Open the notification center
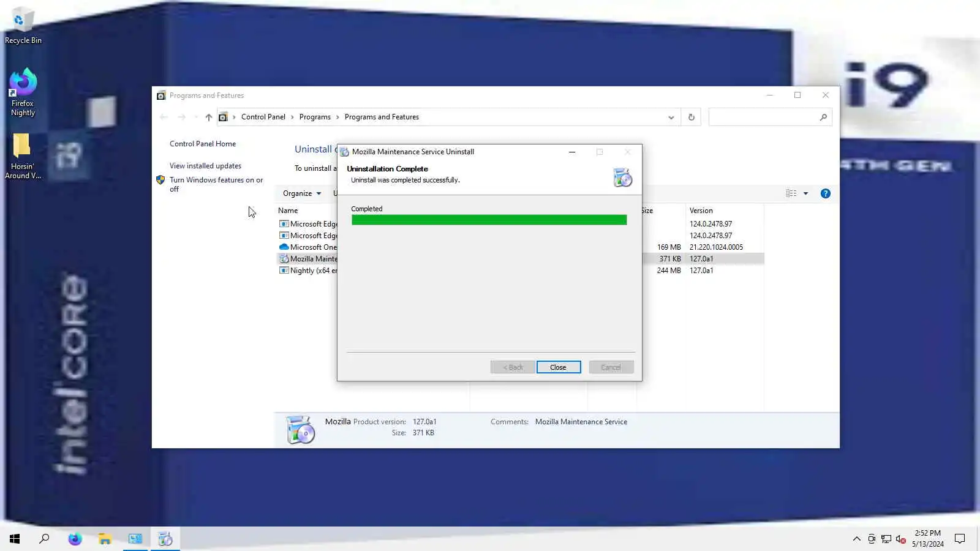980x551 pixels. point(960,539)
